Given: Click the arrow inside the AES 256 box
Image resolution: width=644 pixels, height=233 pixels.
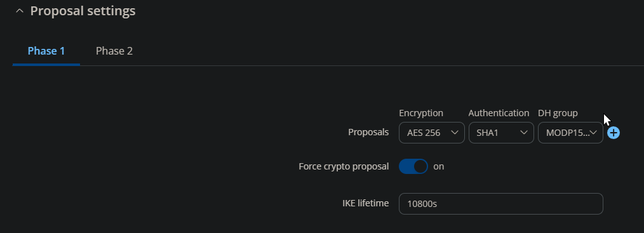Looking at the screenshot, I should click(454, 132).
